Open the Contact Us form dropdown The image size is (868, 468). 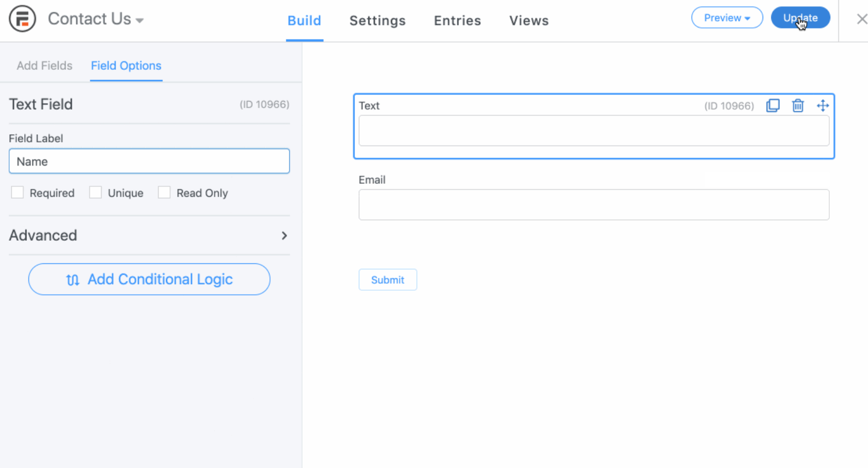tap(96, 19)
